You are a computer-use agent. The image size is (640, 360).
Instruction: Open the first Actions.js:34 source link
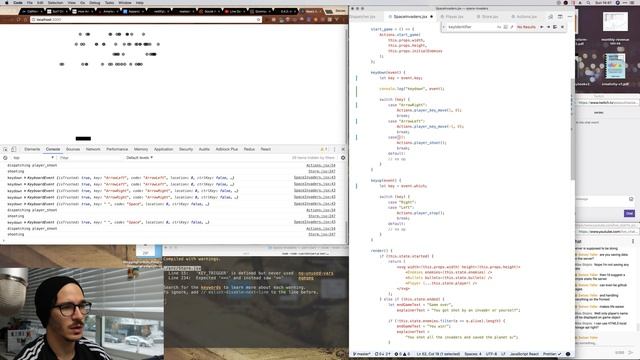[321, 166]
